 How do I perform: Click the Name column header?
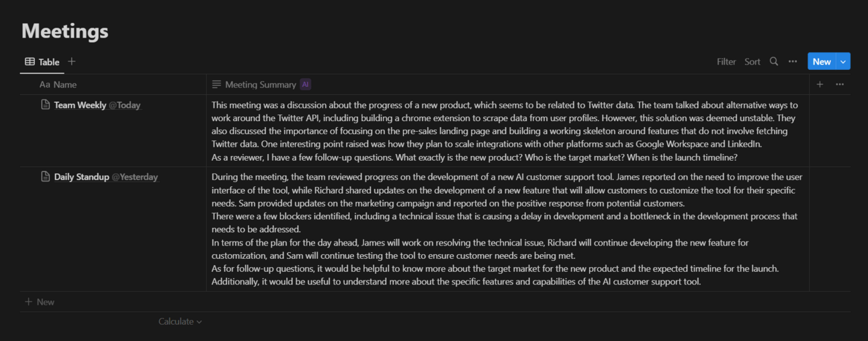(64, 85)
